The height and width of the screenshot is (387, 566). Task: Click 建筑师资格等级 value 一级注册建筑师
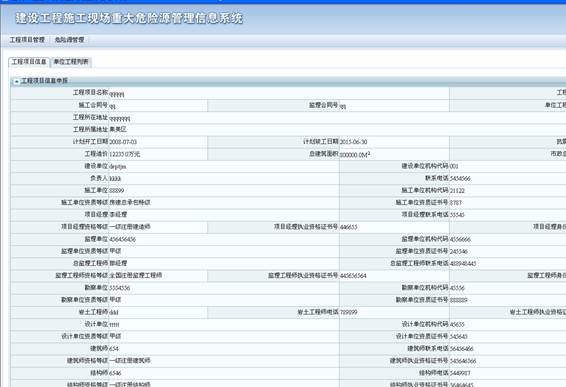coord(130,361)
